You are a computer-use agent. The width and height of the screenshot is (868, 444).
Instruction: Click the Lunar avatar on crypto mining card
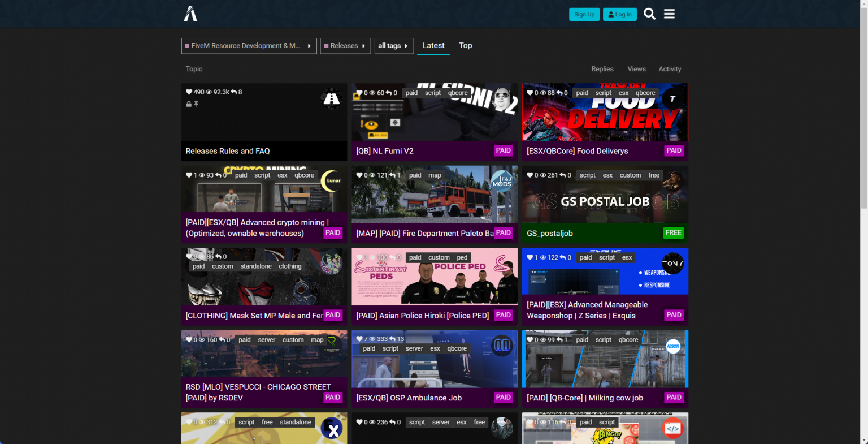pyautogui.click(x=332, y=181)
